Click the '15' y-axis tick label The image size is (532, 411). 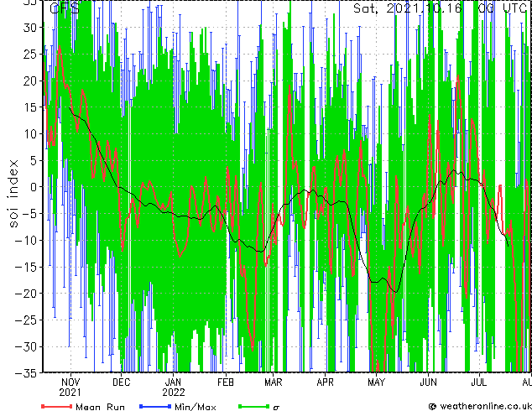29,107
